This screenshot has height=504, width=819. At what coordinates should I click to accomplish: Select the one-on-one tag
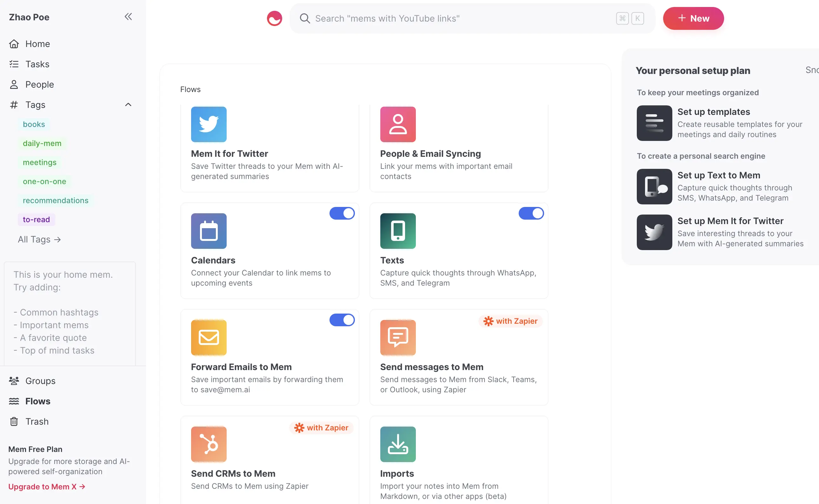point(44,181)
